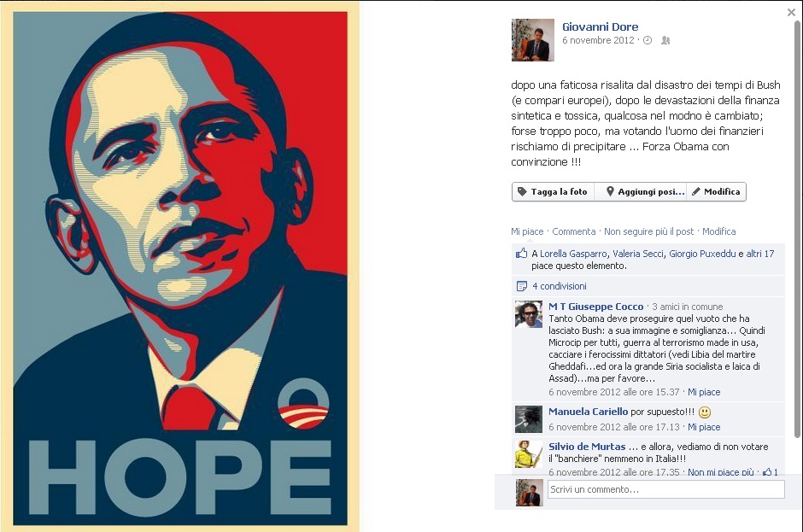The height and width of the screenshot is (532, 803).
Task: Click the Scrivi un commento field
Action: [665, 489]
